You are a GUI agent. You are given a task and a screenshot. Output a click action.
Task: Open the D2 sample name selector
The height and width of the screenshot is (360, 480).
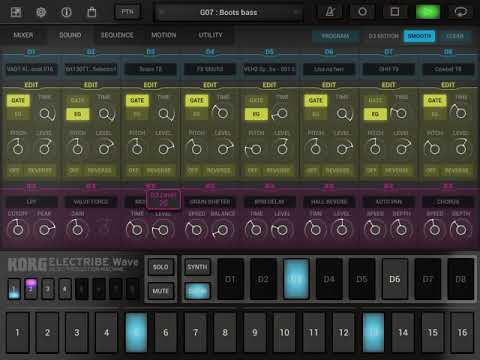pyautogui.click(x=91, y=69)
